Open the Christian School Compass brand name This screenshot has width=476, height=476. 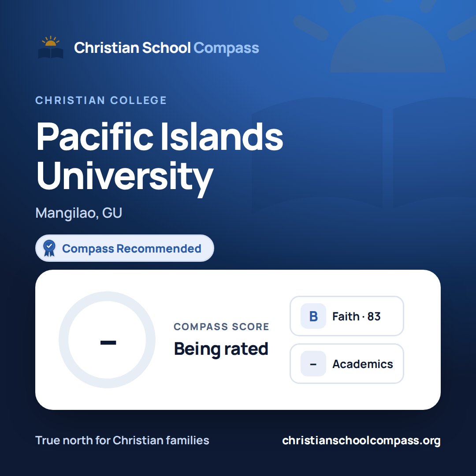(x=166, y=48)
